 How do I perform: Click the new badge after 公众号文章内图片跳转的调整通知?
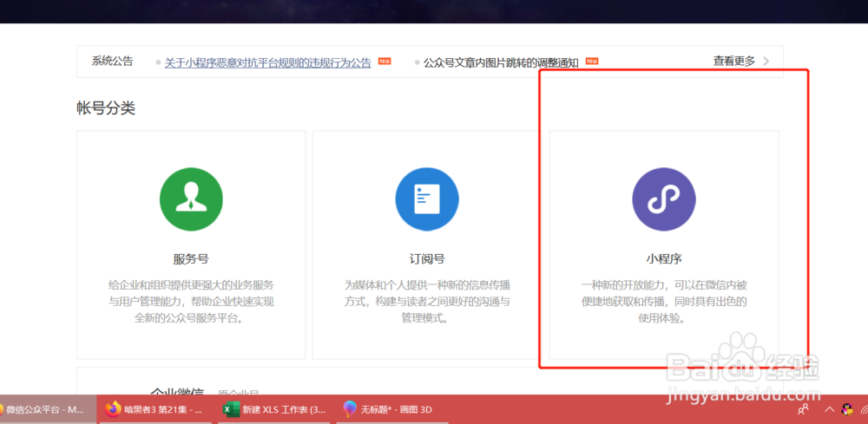pyautogui.click(x=592, y=62)
